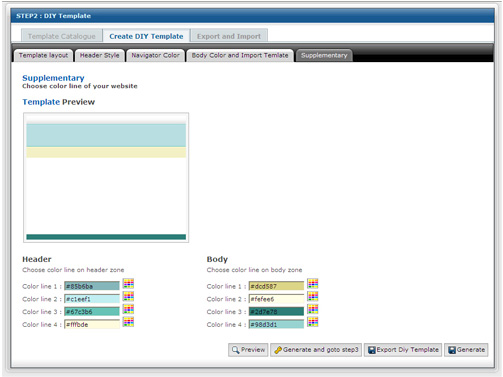Click the Generate button

point(466,350)
